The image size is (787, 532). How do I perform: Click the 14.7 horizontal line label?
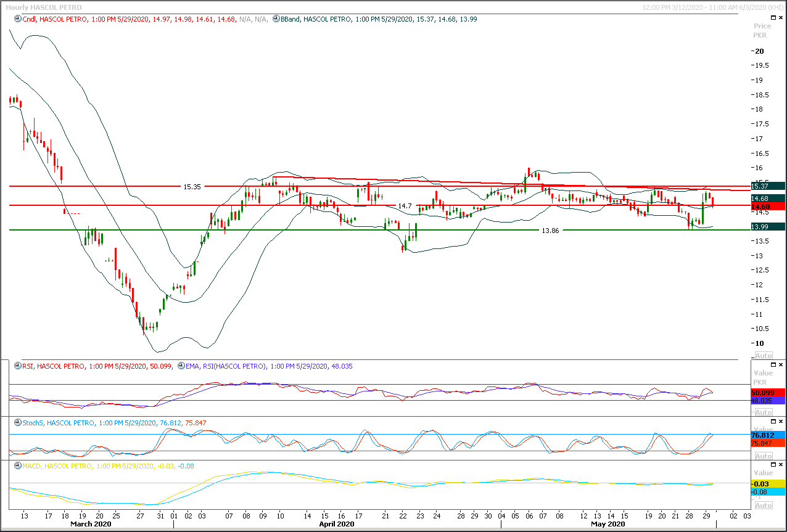click(405, 205)
